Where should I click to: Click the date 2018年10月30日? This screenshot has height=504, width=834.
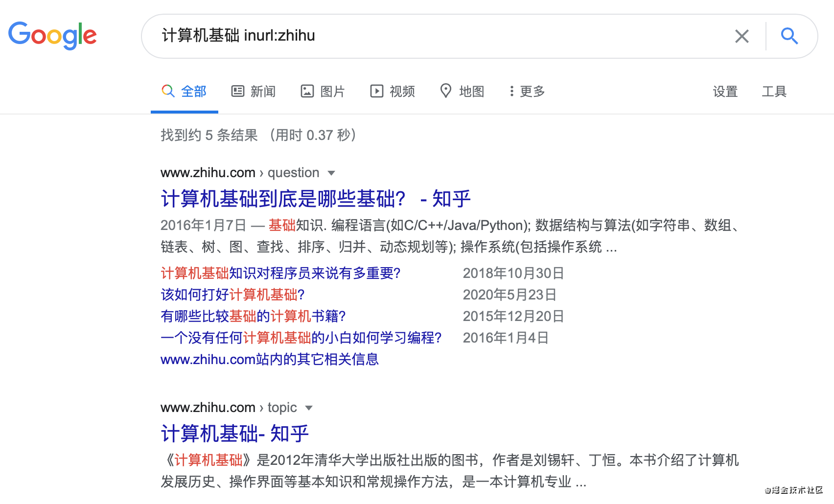(x=513, y=273)
